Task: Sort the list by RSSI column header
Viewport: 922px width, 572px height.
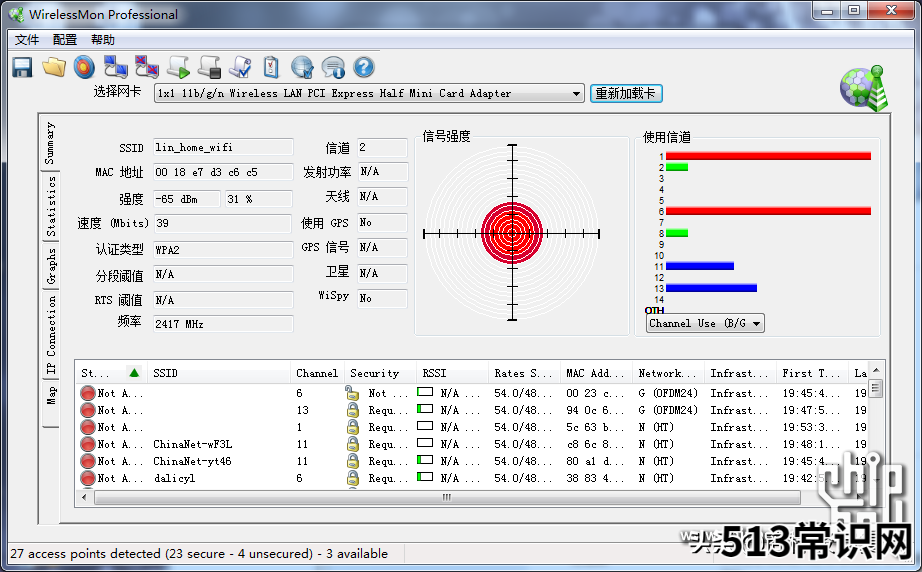Action: pyautogui.click(x=452, y=373)
